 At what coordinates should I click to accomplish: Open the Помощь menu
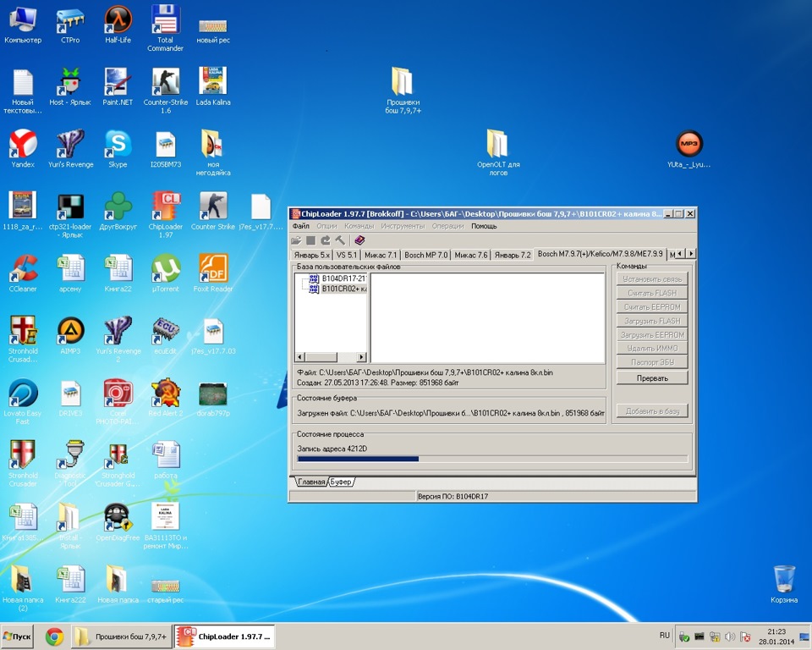(x=484, y=226)
